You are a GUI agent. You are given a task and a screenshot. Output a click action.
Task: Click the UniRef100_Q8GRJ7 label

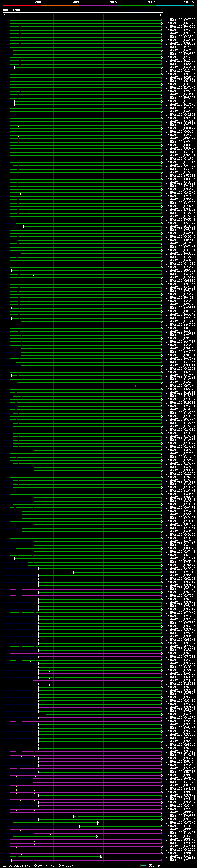tap(180, 149)
